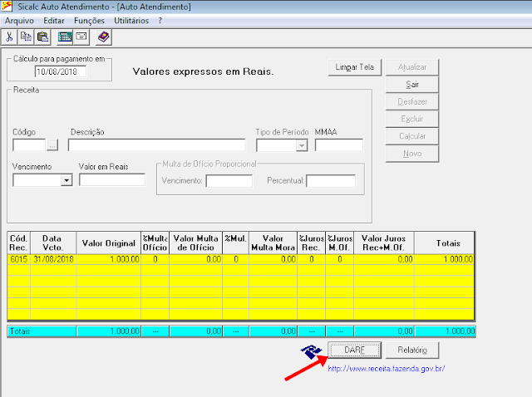Image resolution: width=532 pixels, height=397 pixels.
Task: Click the form window toolbar icon
Action: tap(81, 37)
